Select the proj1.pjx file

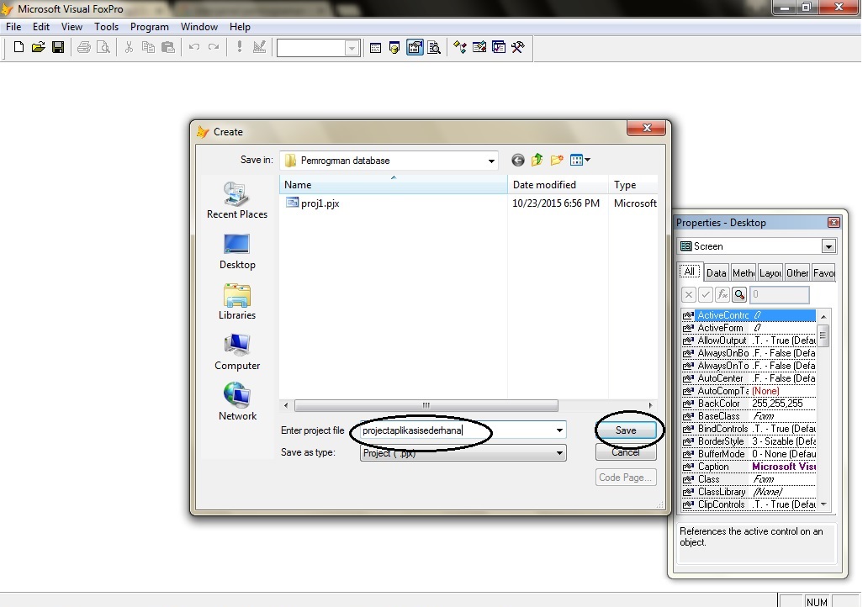pos(313,203)
